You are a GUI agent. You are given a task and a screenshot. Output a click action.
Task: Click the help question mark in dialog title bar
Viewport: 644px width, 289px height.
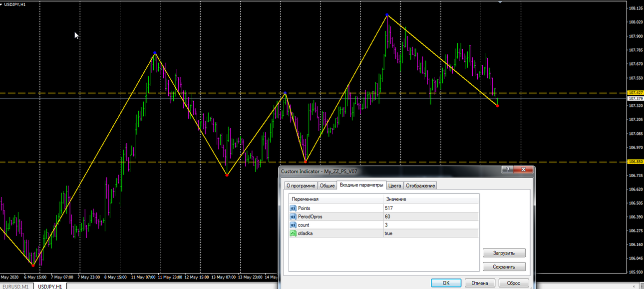coord(509,170)
